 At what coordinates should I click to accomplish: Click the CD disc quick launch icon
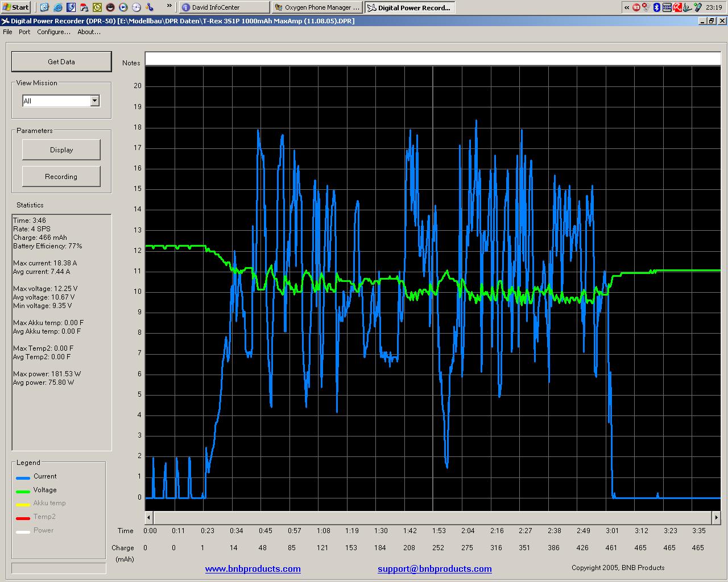(136, 7)
